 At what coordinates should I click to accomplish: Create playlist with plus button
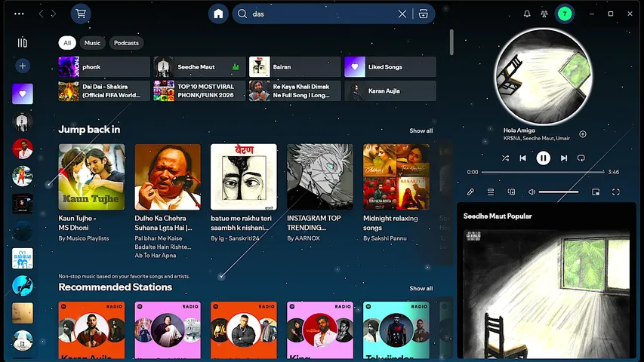click(x=22, y=66)
